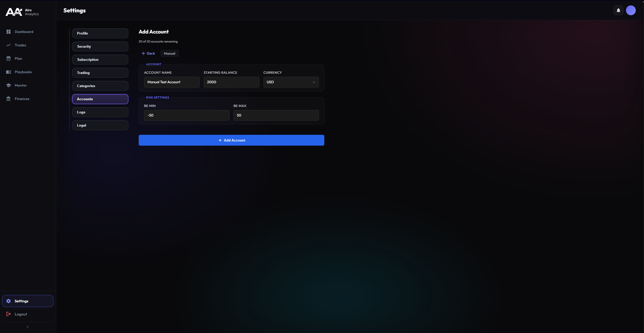
Task: Submit with the blue Add Account button
Action: (231, 140)
